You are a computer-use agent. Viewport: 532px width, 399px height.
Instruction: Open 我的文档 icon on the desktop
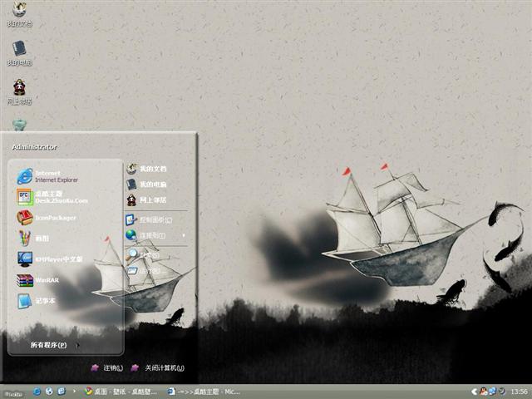pos(19,13)
